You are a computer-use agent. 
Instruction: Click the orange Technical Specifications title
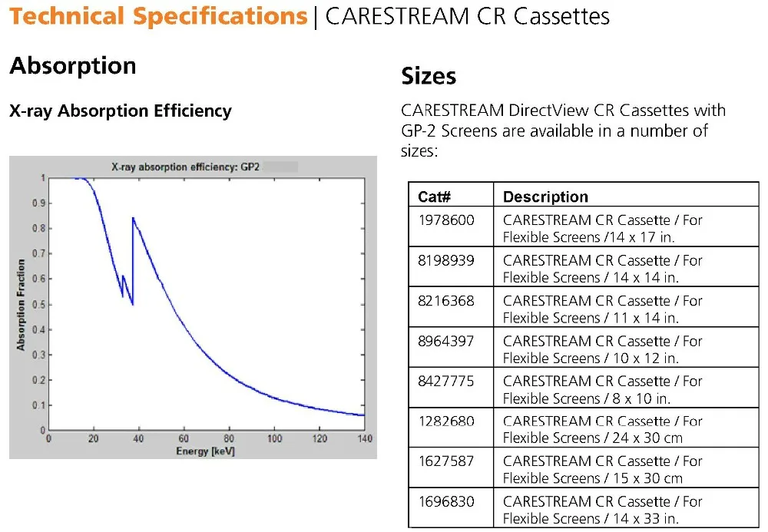pos(158,17)
